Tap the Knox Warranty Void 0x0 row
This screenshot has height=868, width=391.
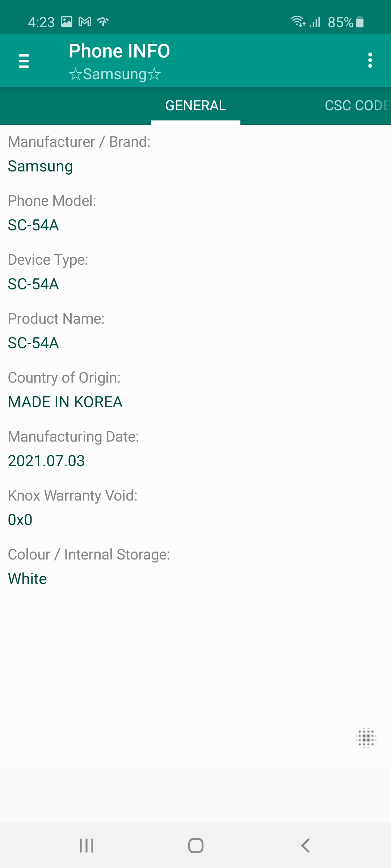point(195,508)
